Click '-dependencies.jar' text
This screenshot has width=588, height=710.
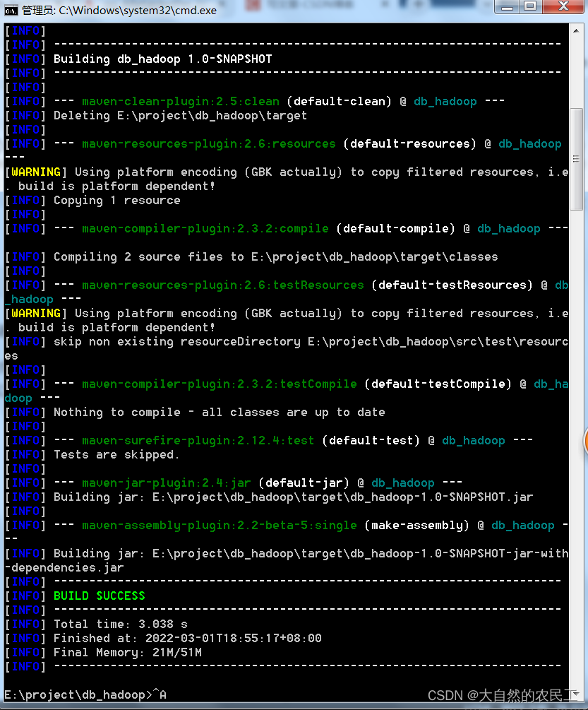(x=64, y=568)
